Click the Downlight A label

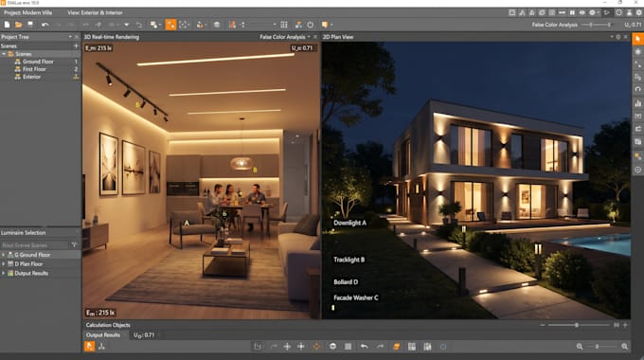(349, 223)
